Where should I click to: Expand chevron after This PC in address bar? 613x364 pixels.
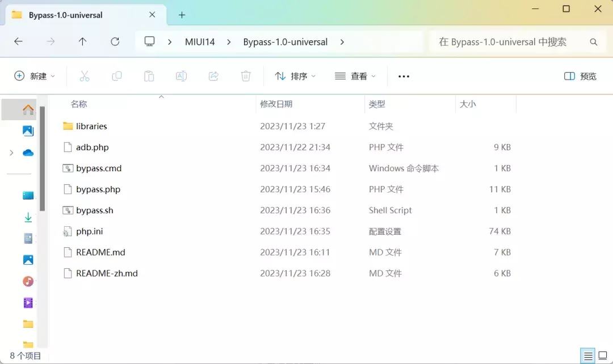click(x=170, y=42)
